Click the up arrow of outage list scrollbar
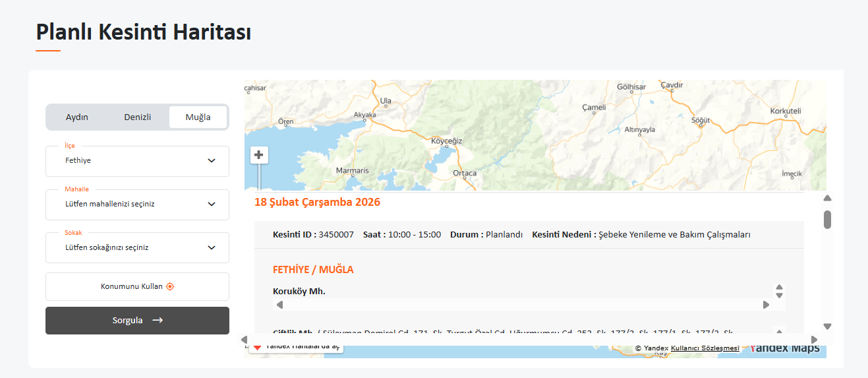The width and height of the screenshot is (868, 378). 828,198
